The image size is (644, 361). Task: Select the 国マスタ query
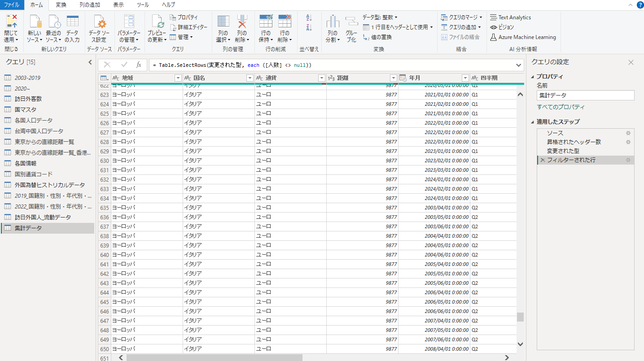tap(48, 110)
